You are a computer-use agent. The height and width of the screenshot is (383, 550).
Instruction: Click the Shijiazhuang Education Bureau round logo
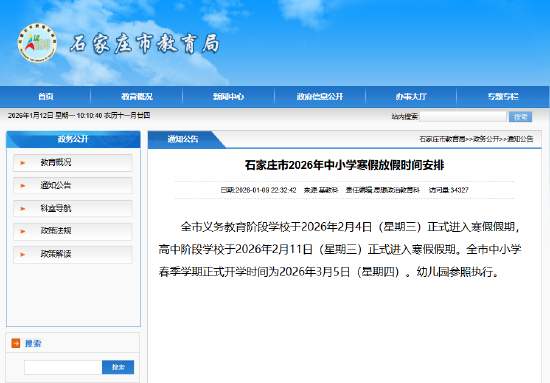[x=37, y=43]
